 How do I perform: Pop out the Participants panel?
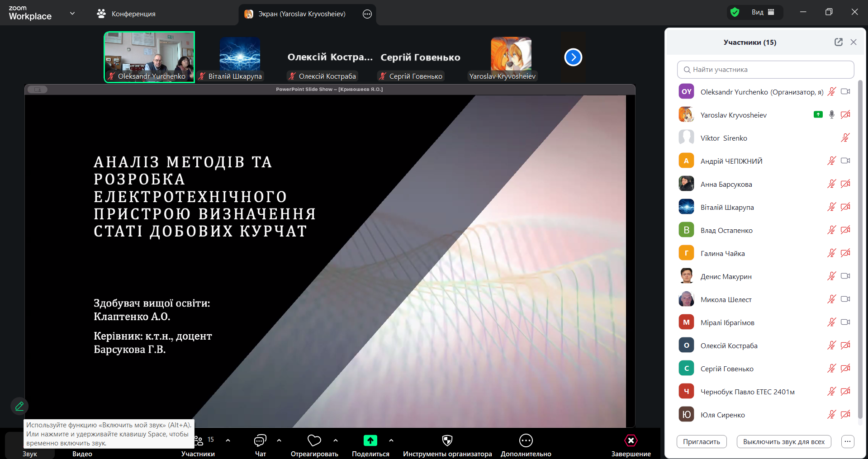click(x=838, y=42)
